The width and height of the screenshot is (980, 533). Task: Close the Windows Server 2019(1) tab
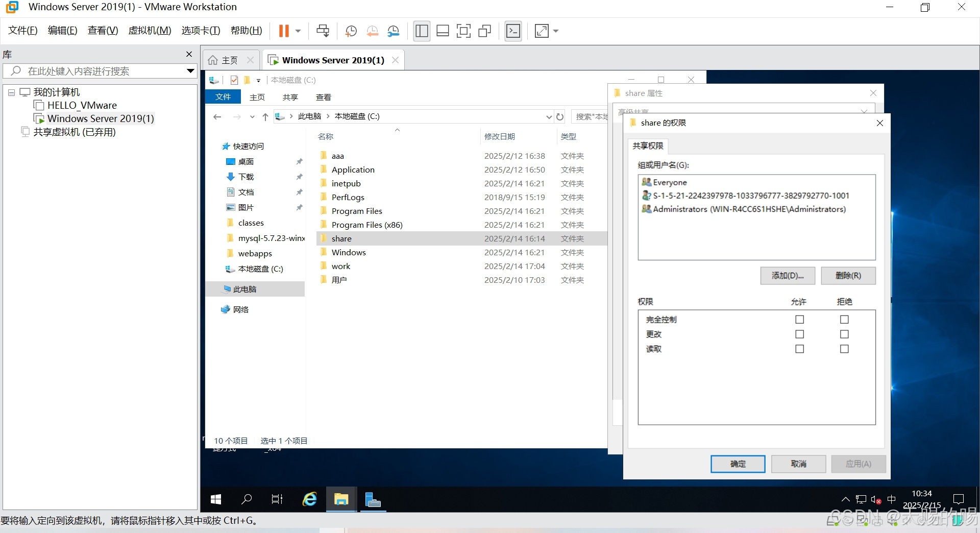point(395,60)
